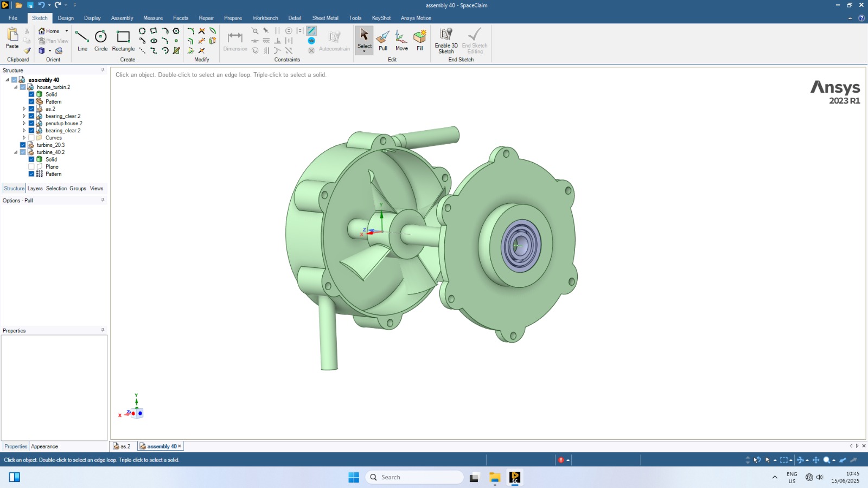Switch to the Sheet Metal ribbon tab

click(x=325, y=18)
